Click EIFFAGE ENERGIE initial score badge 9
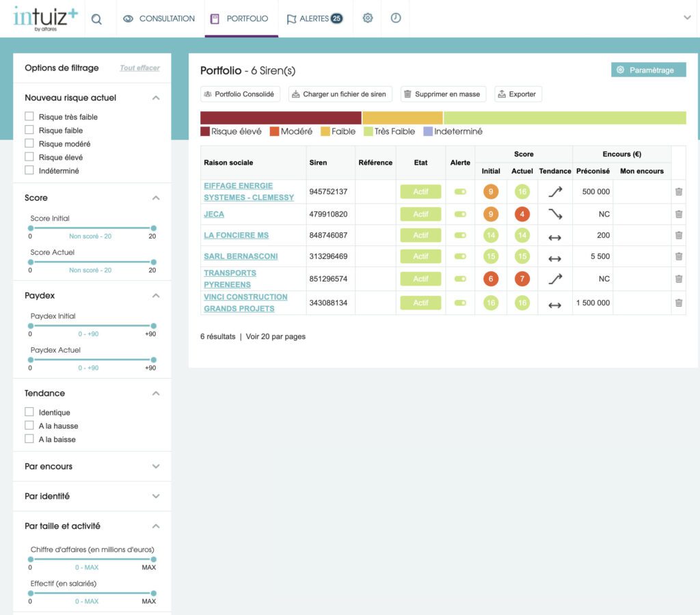Viewport: 700px width, 615px height. tap(491, 191)
